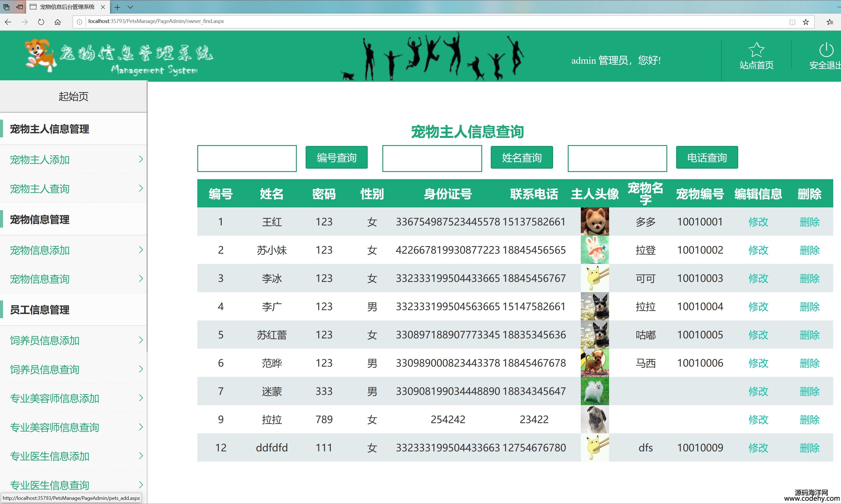This screenshot has height=504, width=841.
Task: Click 修改 for owner 王红
Action: point(758,222)
